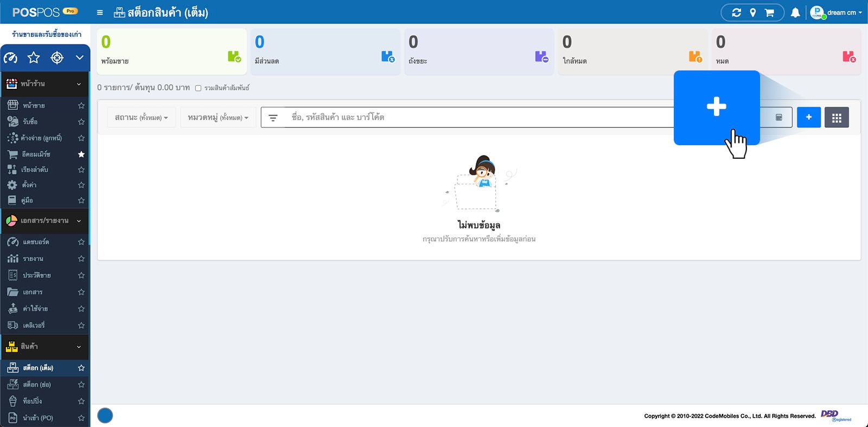Enable รวมสินค้าสัมพันธ์ checkbox
The width and height of the screenshot is (868, 427).
(198, 88)
